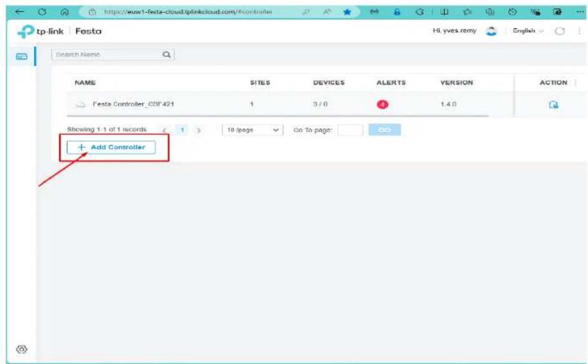Click the Add Controller button
Image resolution: width=588 pixels, height=364 pixels.
111,147
